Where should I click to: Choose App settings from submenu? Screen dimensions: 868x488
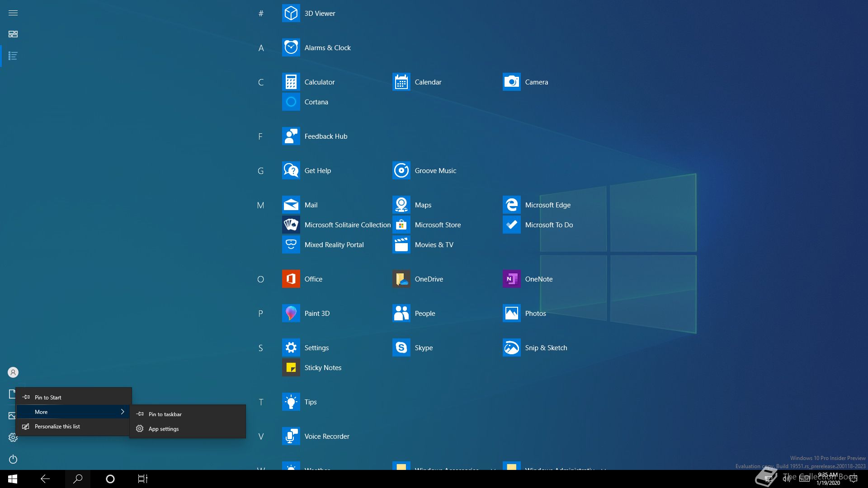188,429
